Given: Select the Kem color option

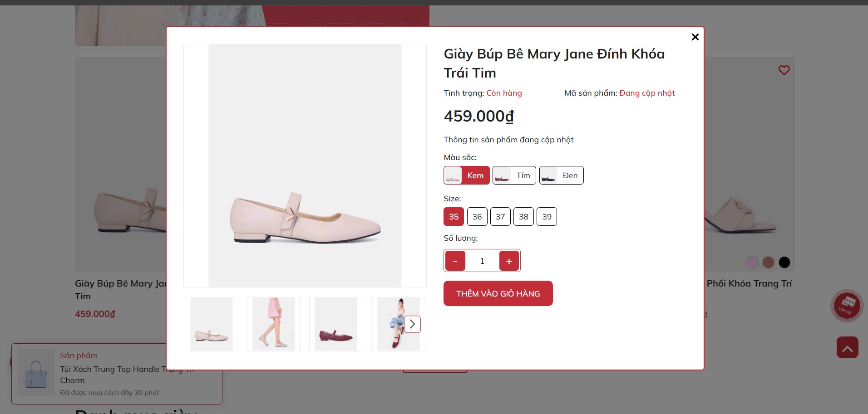Looking at the screenshot, I should point(466,175).
